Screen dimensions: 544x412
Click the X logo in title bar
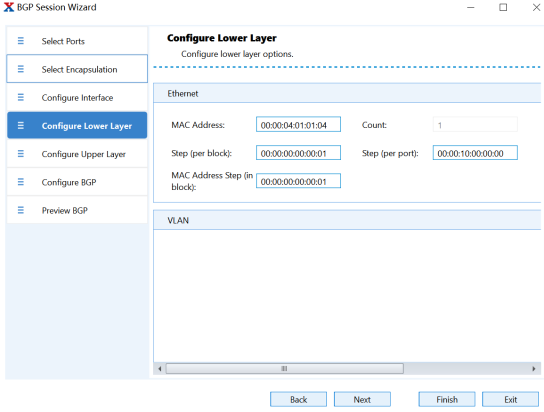point(9,7)
